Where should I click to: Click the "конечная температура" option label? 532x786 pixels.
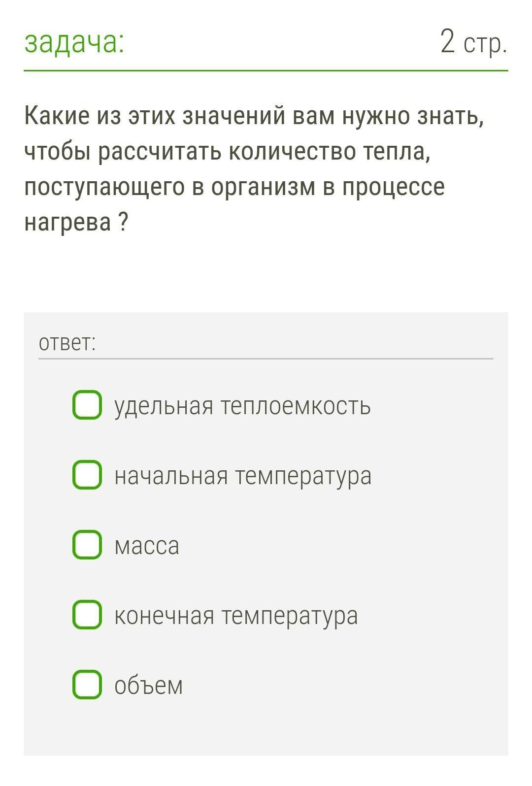[236, 616]
